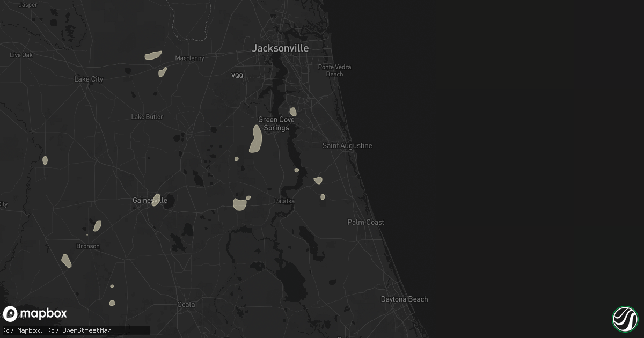Click the Live Oak label
644x338 pixels.
pyautogui.click(x=21, y=55)
